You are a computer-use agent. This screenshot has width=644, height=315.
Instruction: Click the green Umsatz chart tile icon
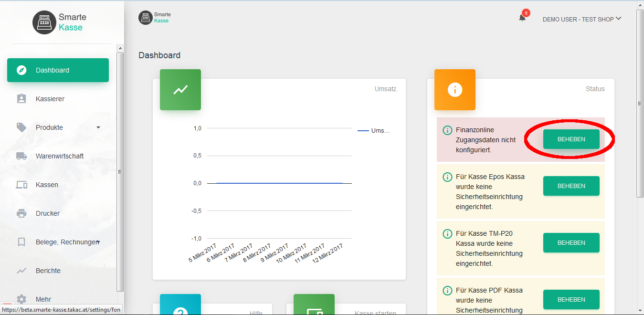pyautogui.click(x=180, y=90)
